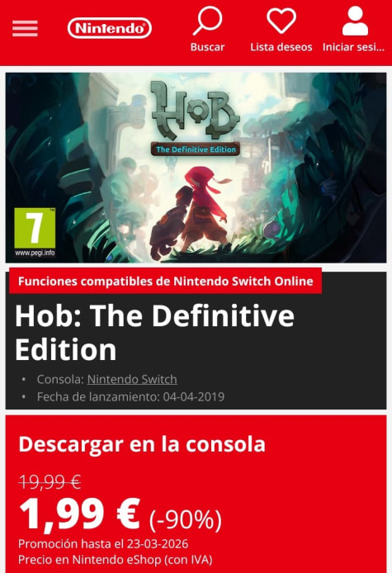Open search via magnifying glass icon
This screenshot has height=573, width=392.
(207, 20)
